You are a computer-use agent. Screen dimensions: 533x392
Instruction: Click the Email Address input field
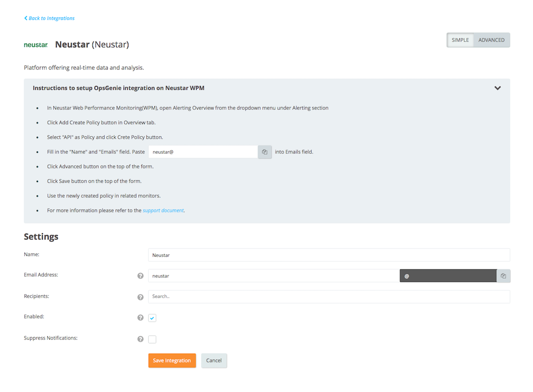coord(274,276)
